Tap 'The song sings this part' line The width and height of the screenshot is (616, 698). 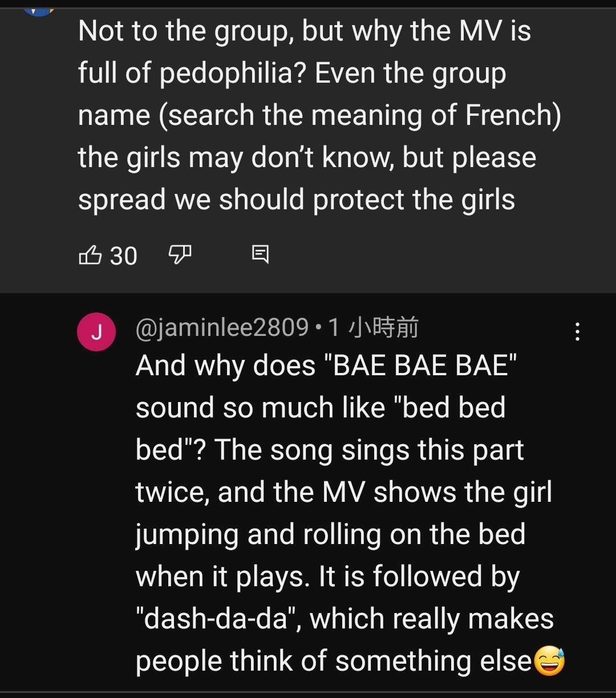click(369, 450)
